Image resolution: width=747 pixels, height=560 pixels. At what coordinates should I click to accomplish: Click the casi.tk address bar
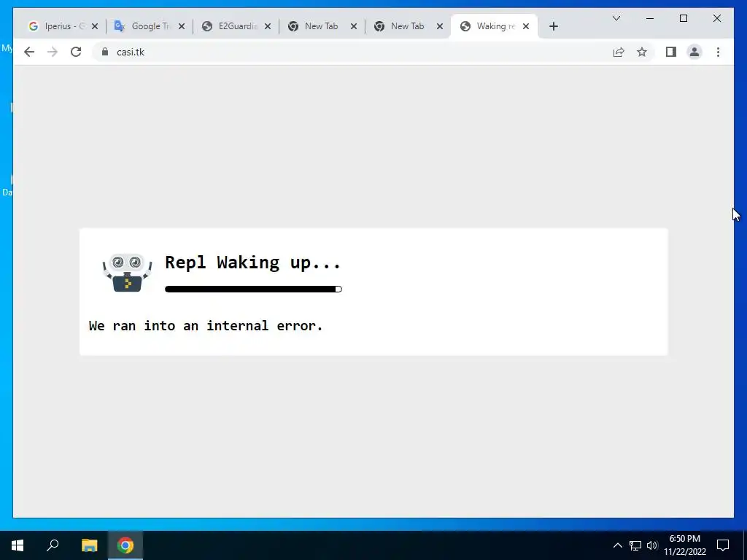click(354, 52)
